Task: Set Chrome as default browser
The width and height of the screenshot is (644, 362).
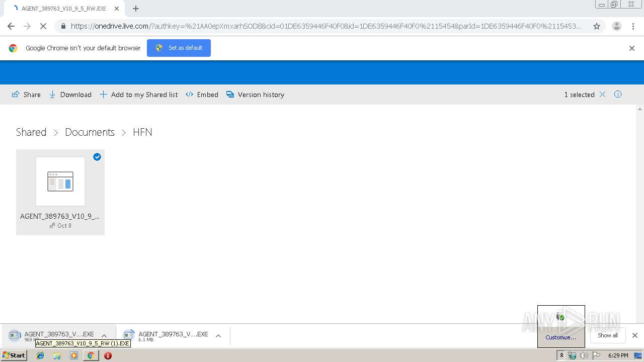Action: (x=179, y=48)
